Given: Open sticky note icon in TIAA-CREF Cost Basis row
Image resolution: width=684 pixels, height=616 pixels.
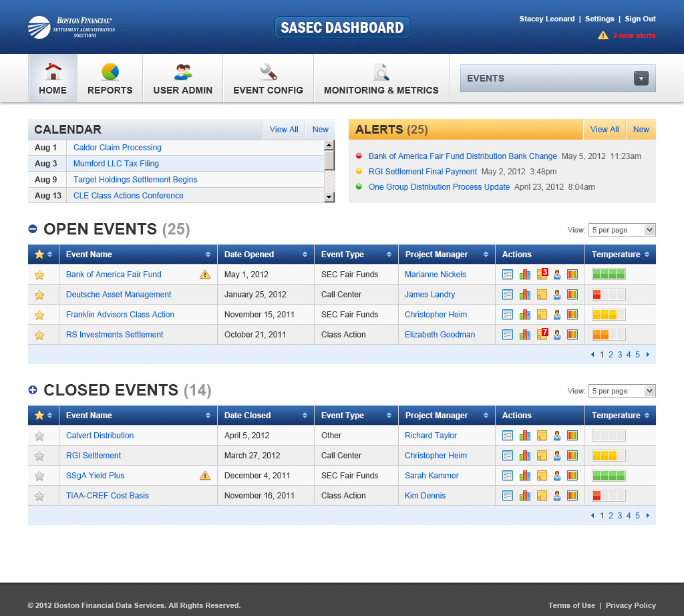Looking at the screenshot, I should (541, 496).
